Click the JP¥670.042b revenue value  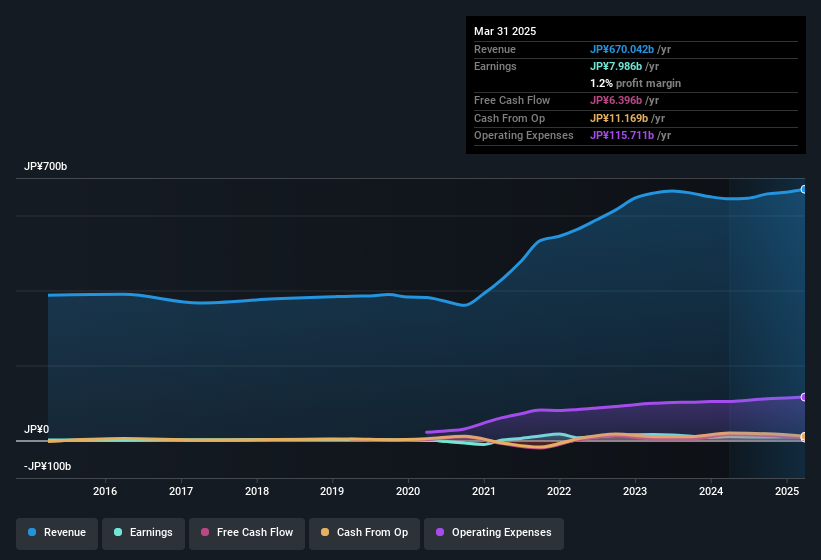pyautogui.click(x=622, y=49)
